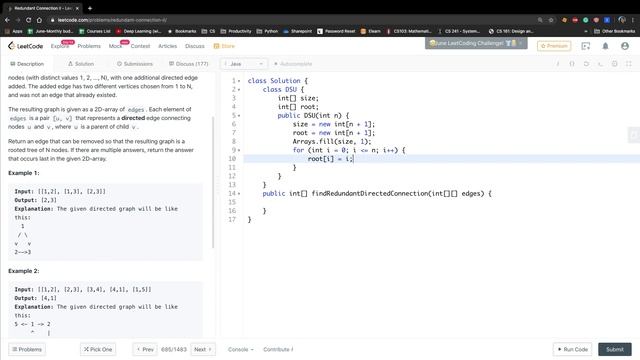
Task: Open the Courses List bookmark
Action: [x=95, y=31]
